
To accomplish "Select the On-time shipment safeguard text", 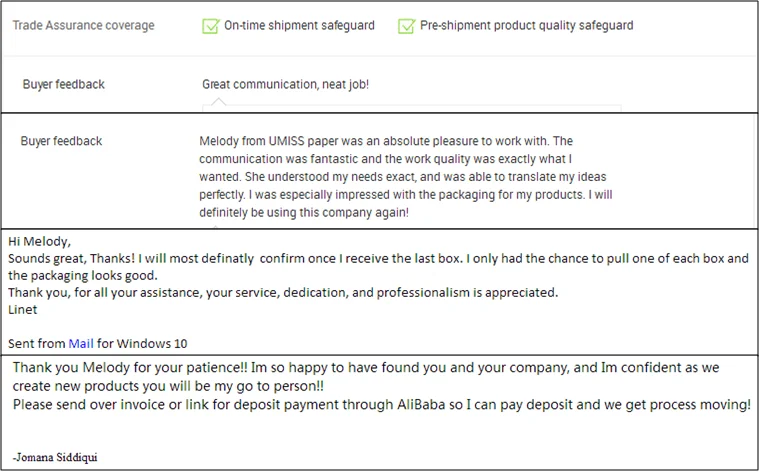I will pyautogui.click(x=299, y=26).
